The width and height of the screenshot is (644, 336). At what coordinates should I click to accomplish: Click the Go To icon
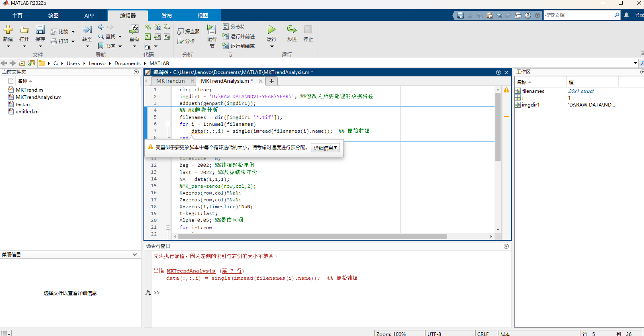point(87,30)
